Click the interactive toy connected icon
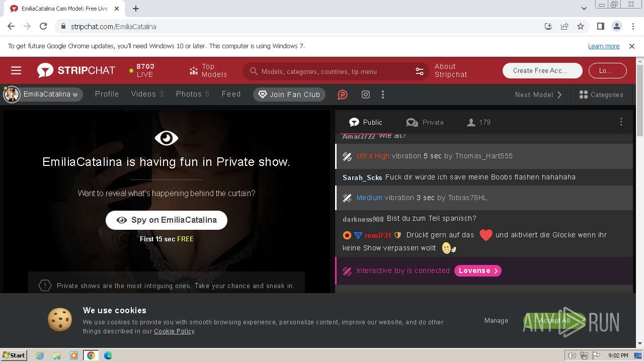This screenshot has height=362, width=644. click(347, 271)
